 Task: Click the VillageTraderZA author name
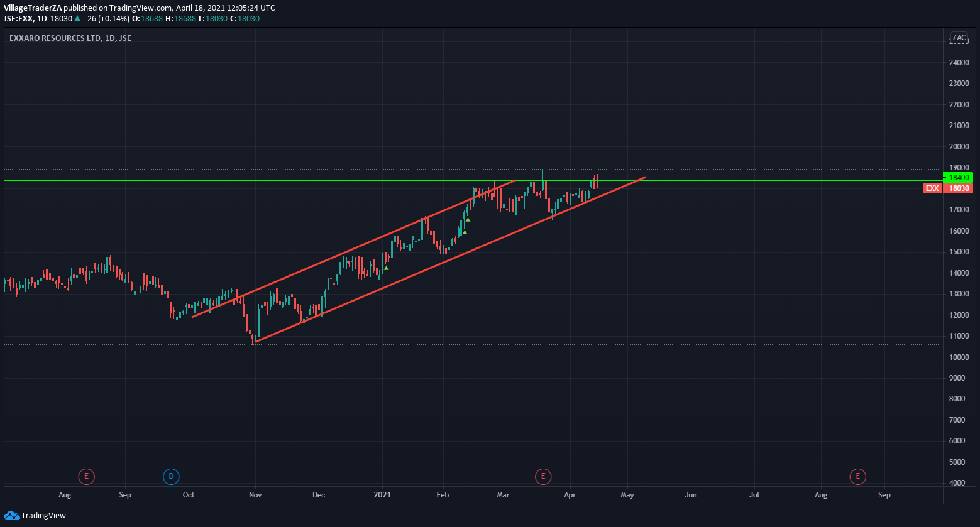pos(33,8)
